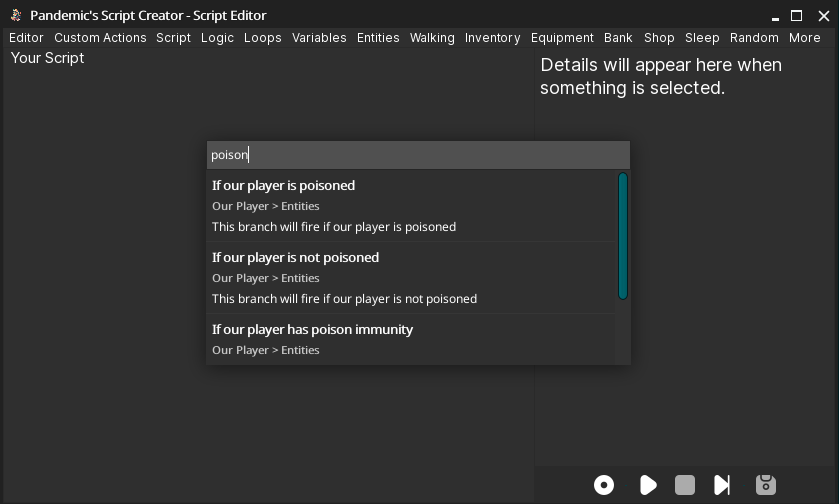The height and width of the screenshot is (504, 839).
Task: Open the More menu
Action: click(x=804, y=38)
